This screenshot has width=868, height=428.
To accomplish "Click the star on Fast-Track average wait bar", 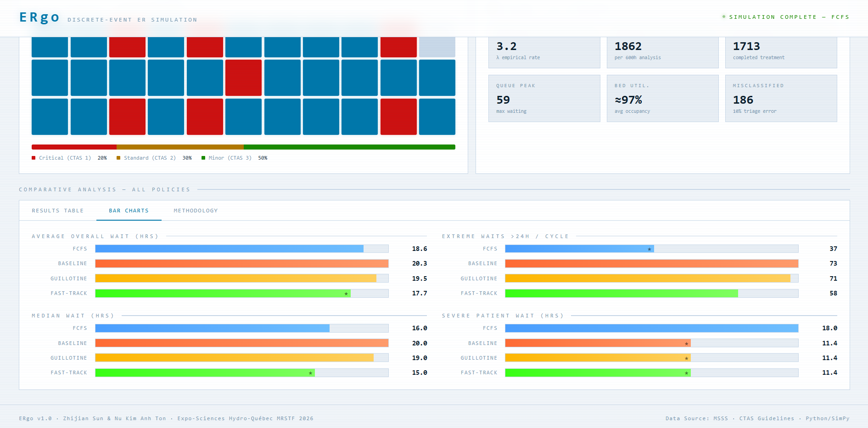I will 346,294.
